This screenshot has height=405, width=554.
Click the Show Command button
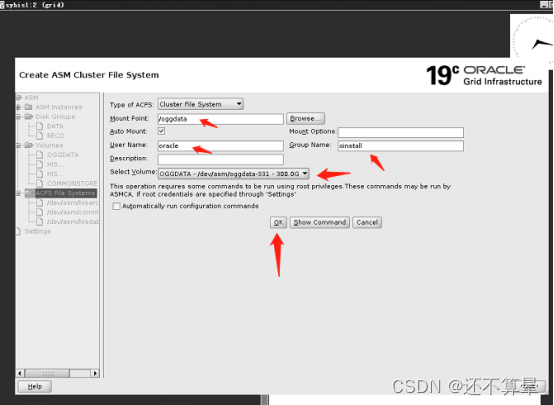coord(320,222)
